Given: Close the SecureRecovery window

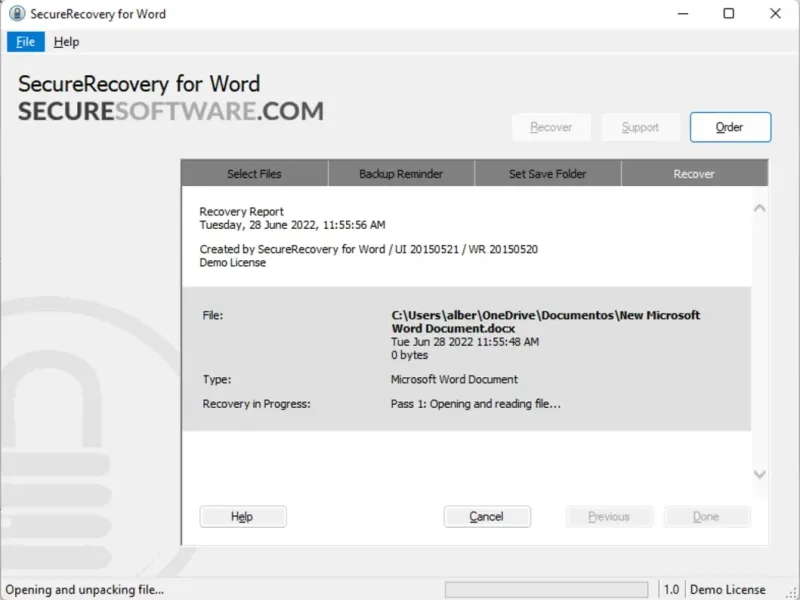Looking at the screenshot, I should click(x=775, y=14).
